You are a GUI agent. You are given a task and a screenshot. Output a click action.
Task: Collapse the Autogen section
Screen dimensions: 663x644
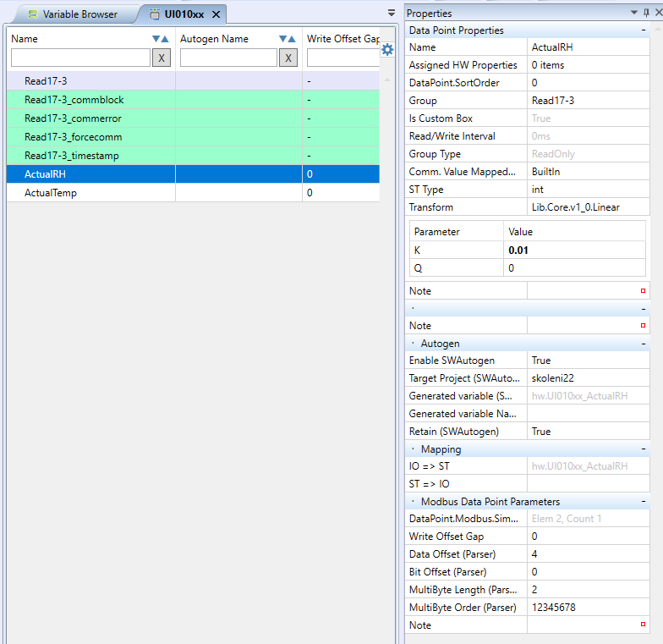coord(644,344)
